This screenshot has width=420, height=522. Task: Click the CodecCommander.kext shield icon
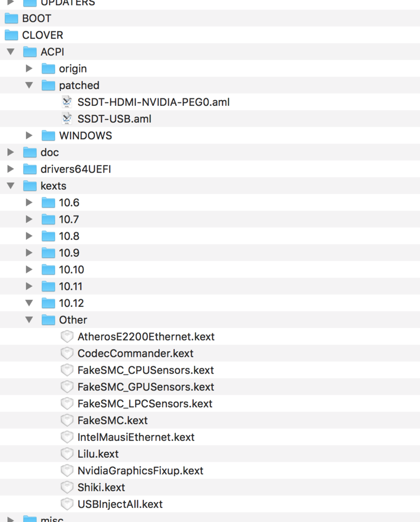[x=67, y=353]
